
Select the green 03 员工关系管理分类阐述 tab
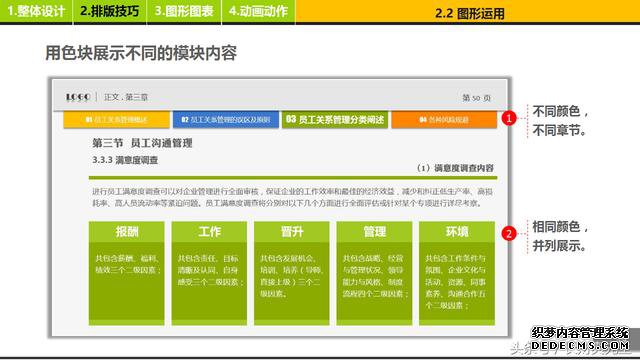point(335,120)
